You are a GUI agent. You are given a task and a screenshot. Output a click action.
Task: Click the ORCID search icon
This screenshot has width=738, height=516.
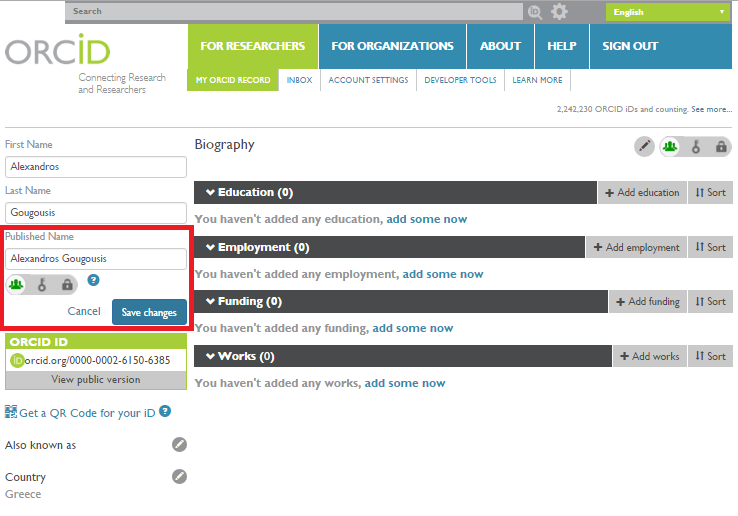click(x=535, y=12)
